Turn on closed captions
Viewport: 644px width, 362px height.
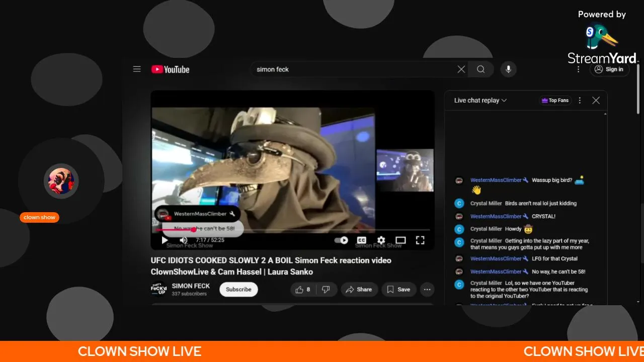click(361, 240)
